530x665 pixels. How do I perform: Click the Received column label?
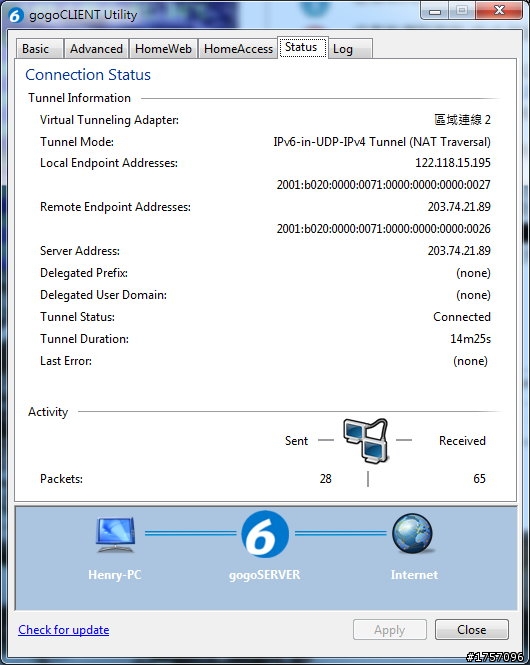[462, 441]
